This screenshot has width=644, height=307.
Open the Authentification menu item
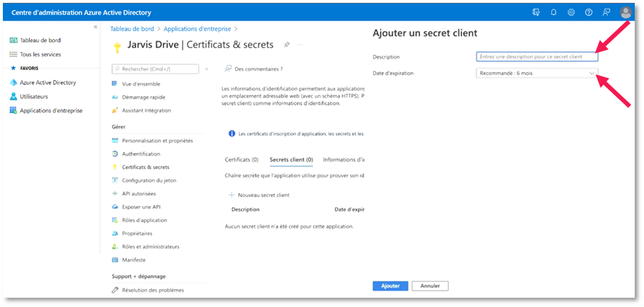[141, 153]
